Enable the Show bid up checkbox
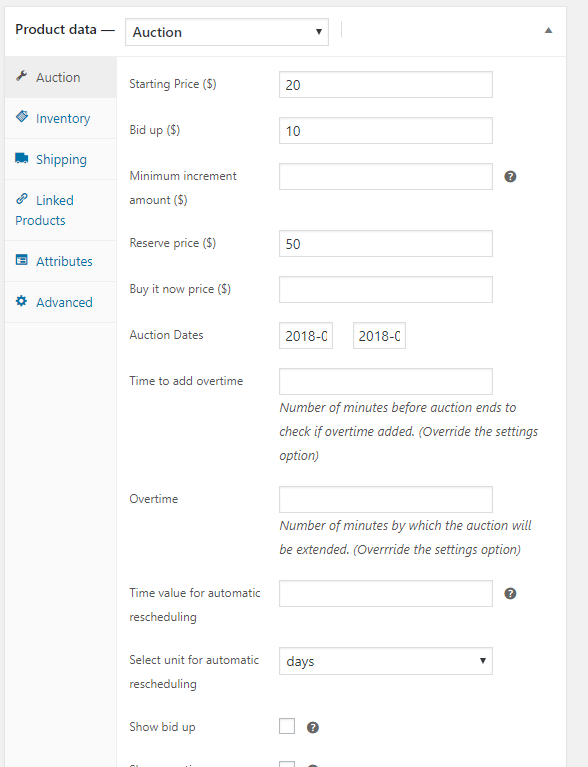The image size is (588, 767). pos(287,726)
